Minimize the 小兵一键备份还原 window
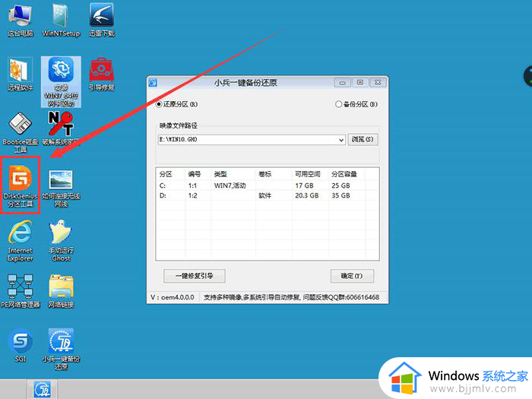The height and width of the screenshot is (399, 532). 342,82
